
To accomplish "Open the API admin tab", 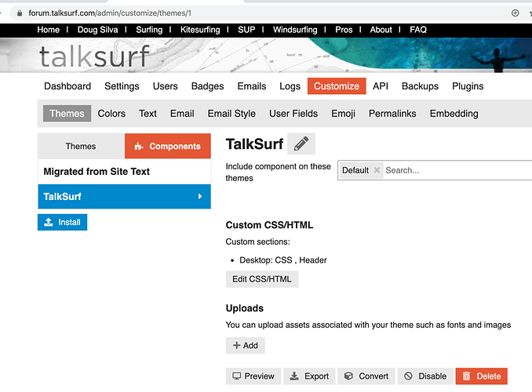I will click(x=381, y=86).
